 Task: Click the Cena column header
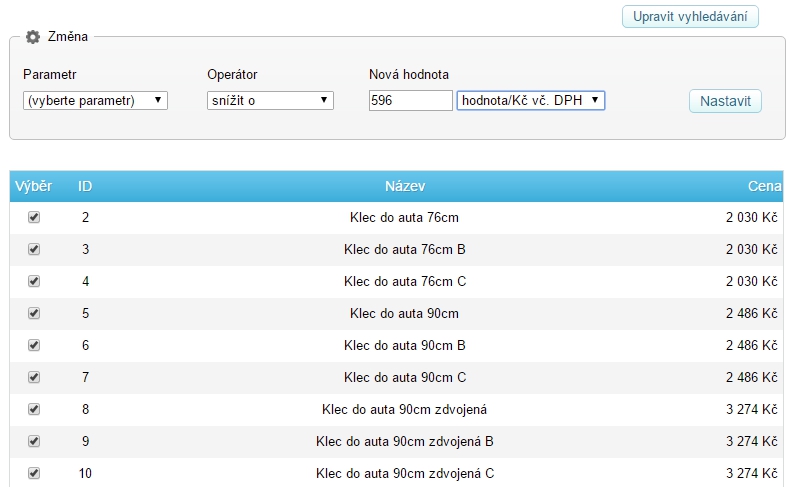tap(763, 186)
